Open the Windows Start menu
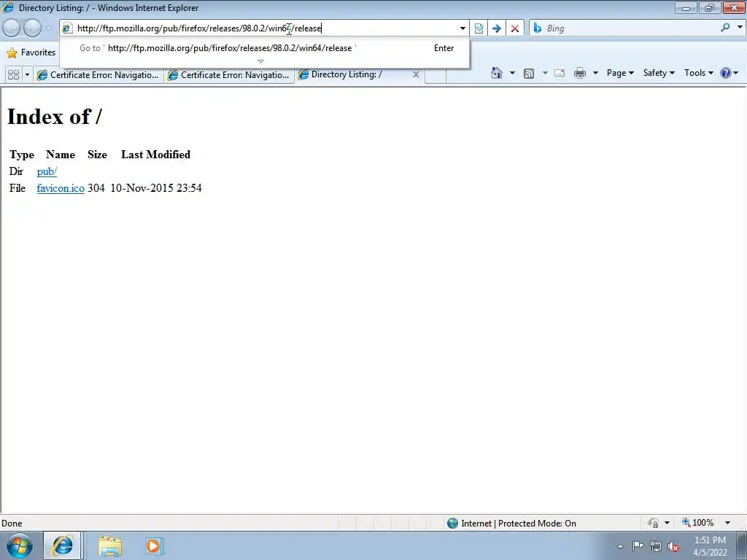This screenshot has width=747, height=560. 20,545
